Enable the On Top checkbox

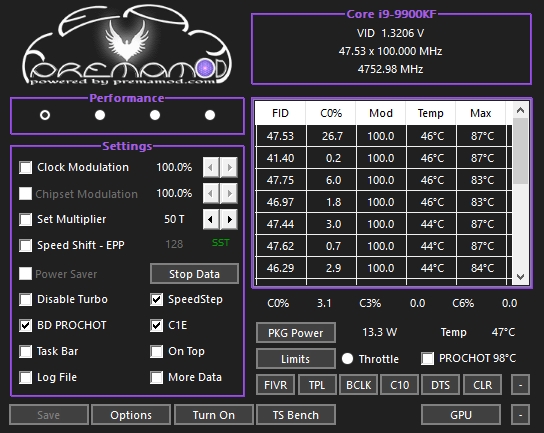click(x=156, y=351)
